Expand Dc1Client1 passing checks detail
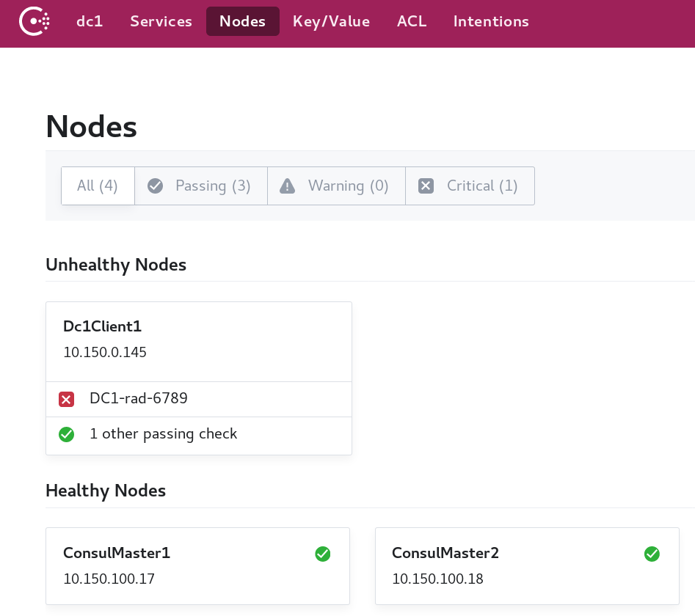Viewport: 695px width, 616px height. coord(163,434)
